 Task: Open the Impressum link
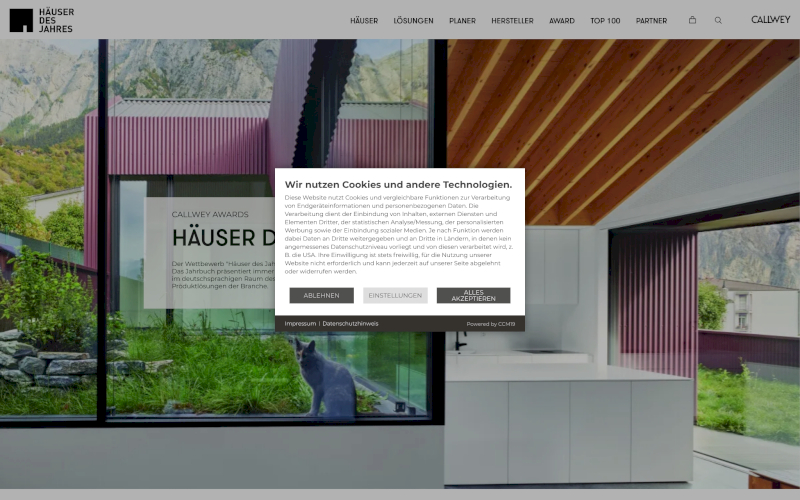click(300, 324)
